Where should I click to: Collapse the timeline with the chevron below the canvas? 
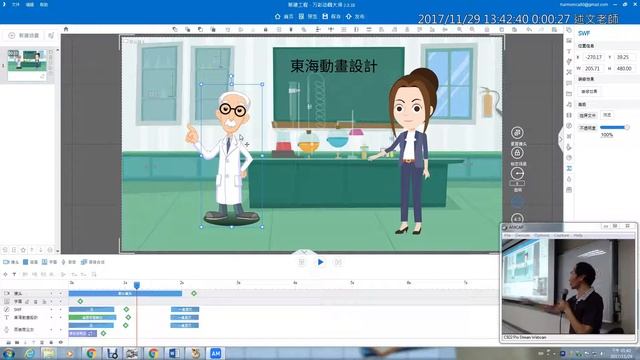[303, 252]
